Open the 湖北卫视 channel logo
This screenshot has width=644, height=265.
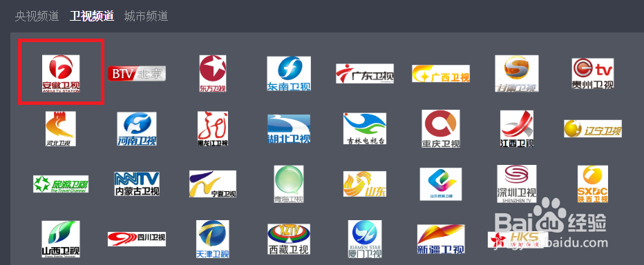pyautogui.click(x=289, y=129)
